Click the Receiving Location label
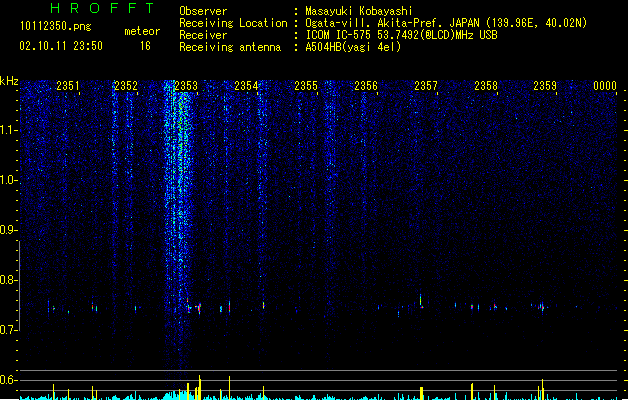Viewport: 629px width, 400px height. (233, 23)
